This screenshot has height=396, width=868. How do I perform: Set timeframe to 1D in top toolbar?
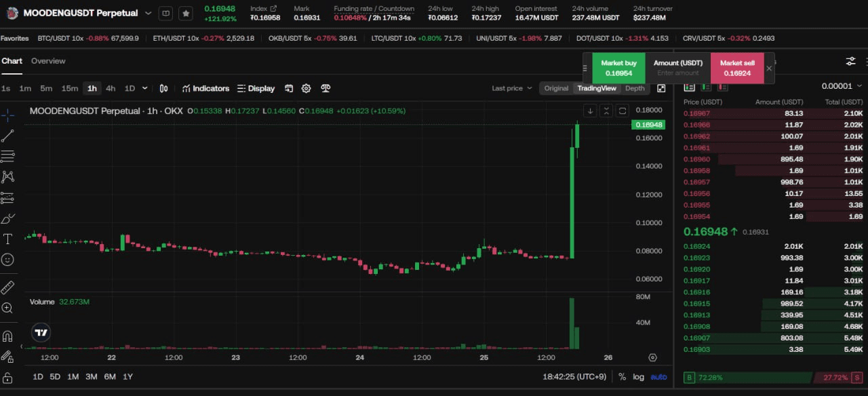pos(130,88)
